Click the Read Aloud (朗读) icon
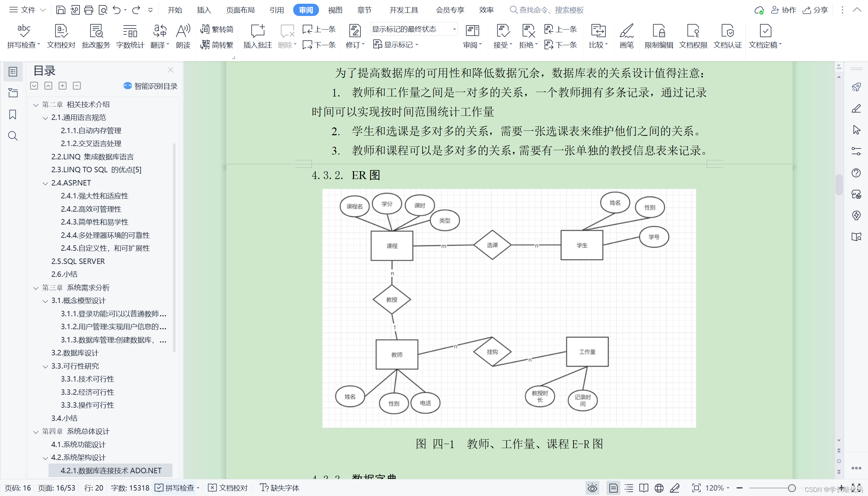The height and width of the screenshot is (496, 868). point(183,36)
